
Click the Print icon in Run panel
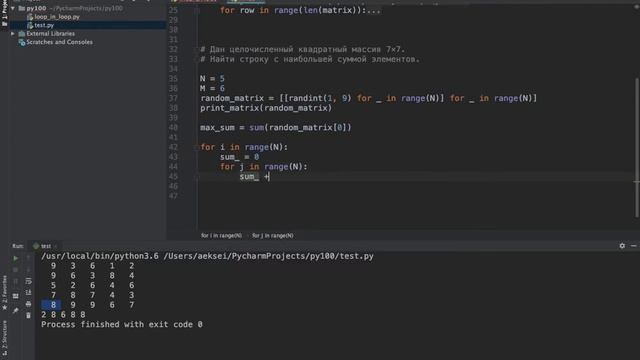coord(28,304)
